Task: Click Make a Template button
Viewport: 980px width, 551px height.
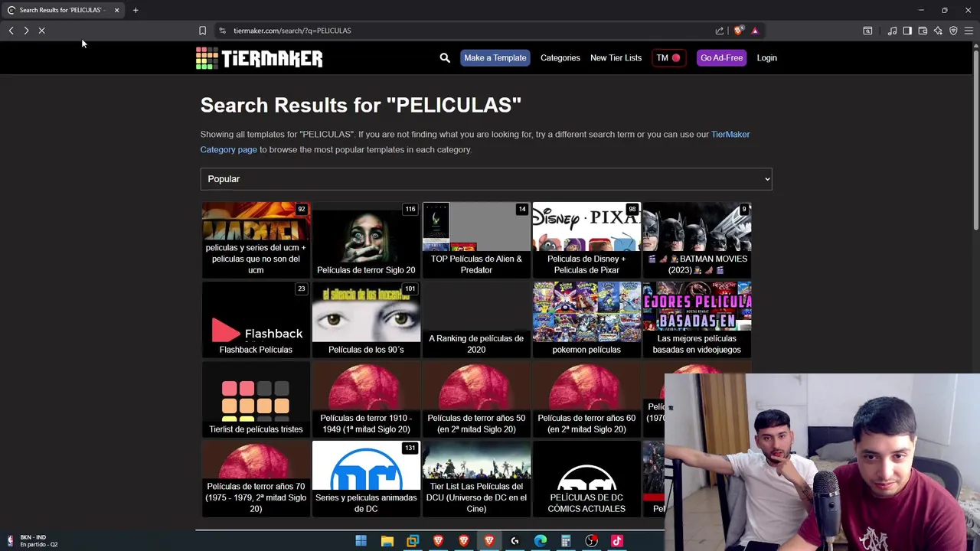Action: click(495, 58)
